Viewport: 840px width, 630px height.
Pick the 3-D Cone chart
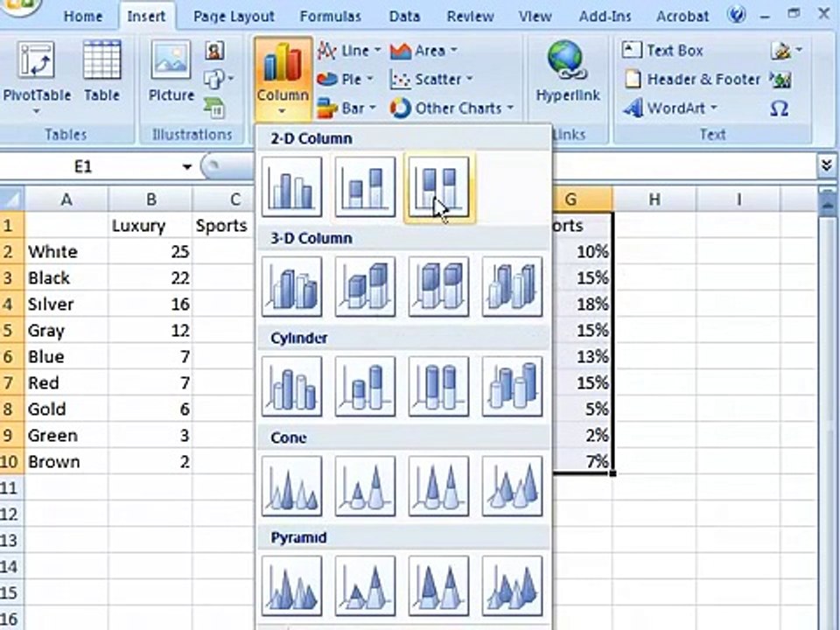click(512, 486)
